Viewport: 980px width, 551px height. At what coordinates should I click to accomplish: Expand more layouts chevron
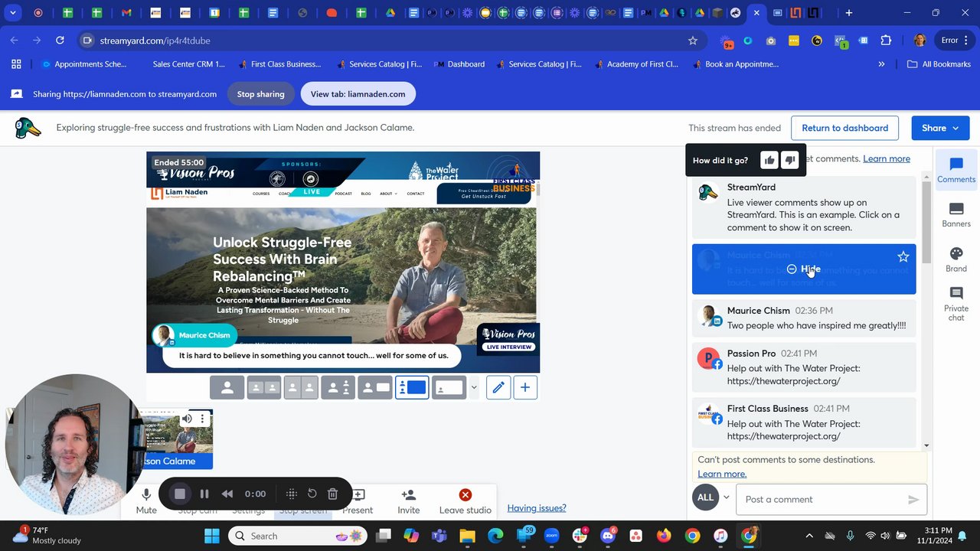[x=473, y=388]
